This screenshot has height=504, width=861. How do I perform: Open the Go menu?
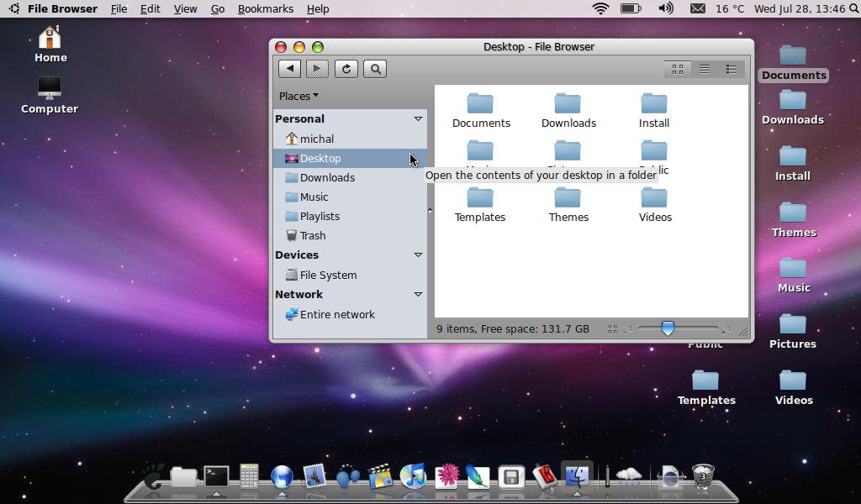pyautogui.click(x=218, y=8)
